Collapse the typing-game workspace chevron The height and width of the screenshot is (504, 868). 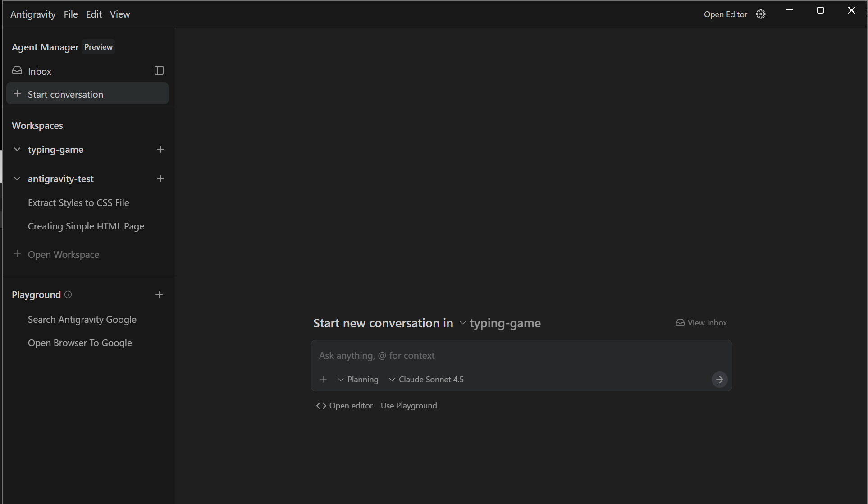pyautogui.click(x=17, y=149)
